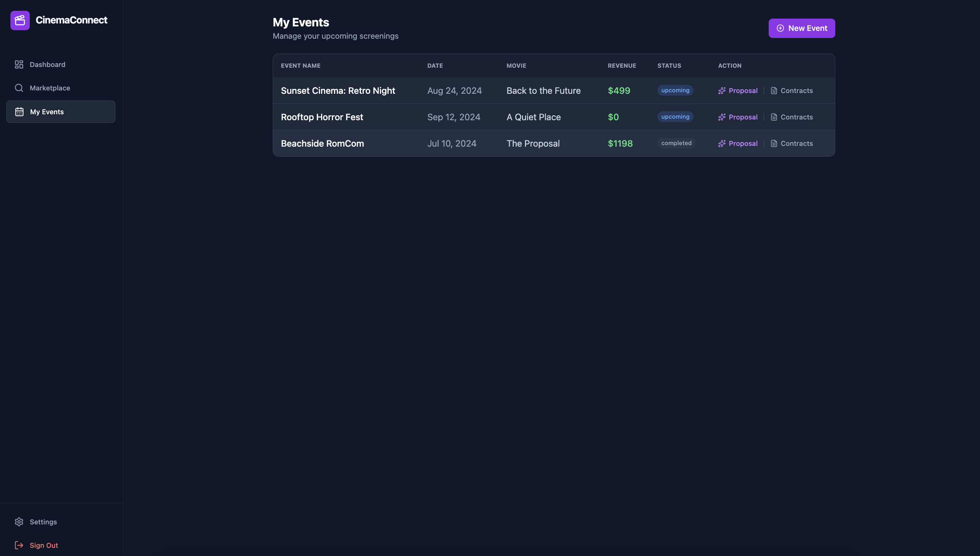The image size is (980, 556).
Task: Select the Beachside RomCom event name
Action: [322, 144]
